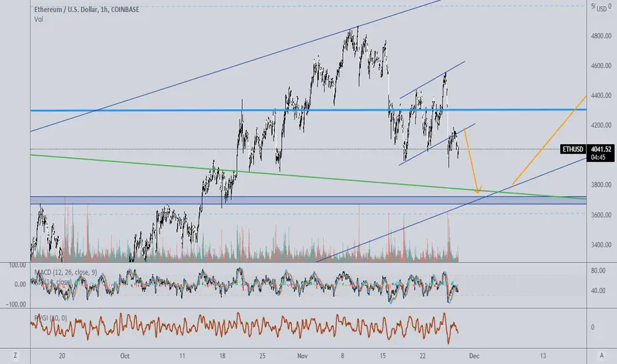Click the 4600.00 price axis label

point(601,66)
